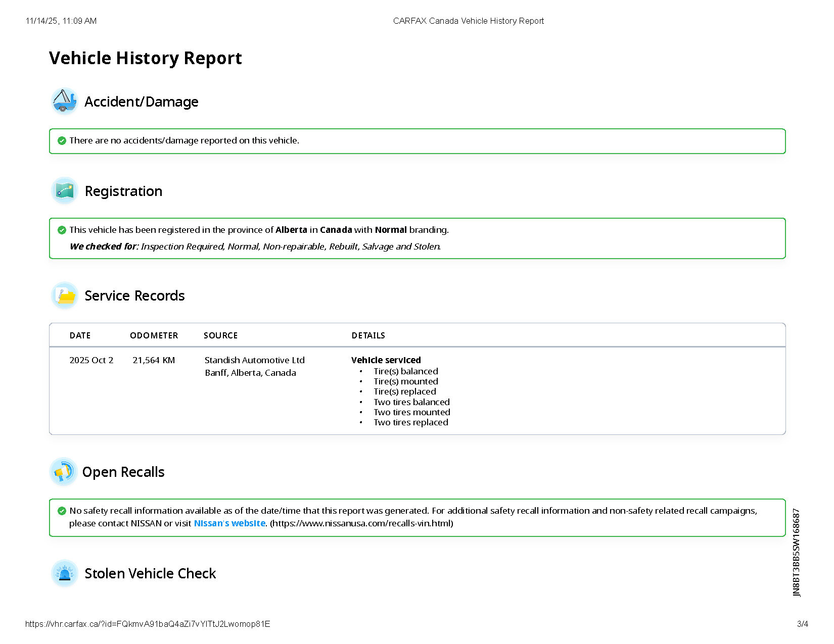Viewport: 834px width, 644px height.
Task: Click the Open Recalls megaphone icon
Action: click(x=63, y=472)
